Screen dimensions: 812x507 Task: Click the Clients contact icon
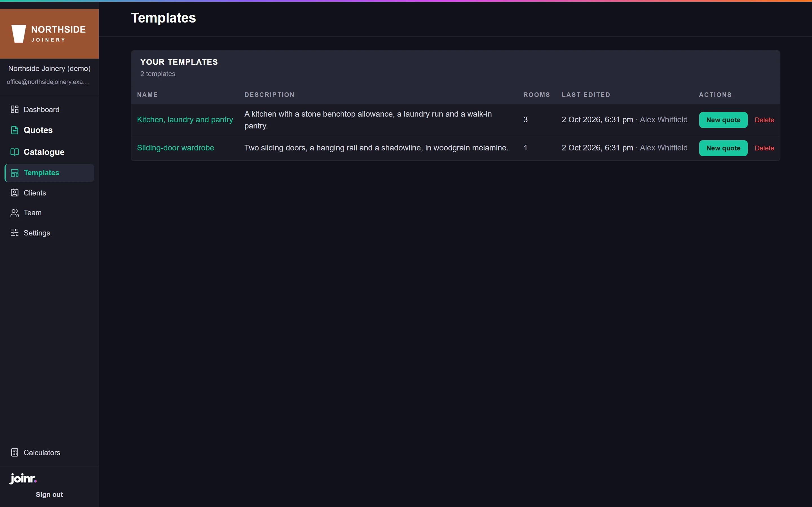[x=14, y=193]
